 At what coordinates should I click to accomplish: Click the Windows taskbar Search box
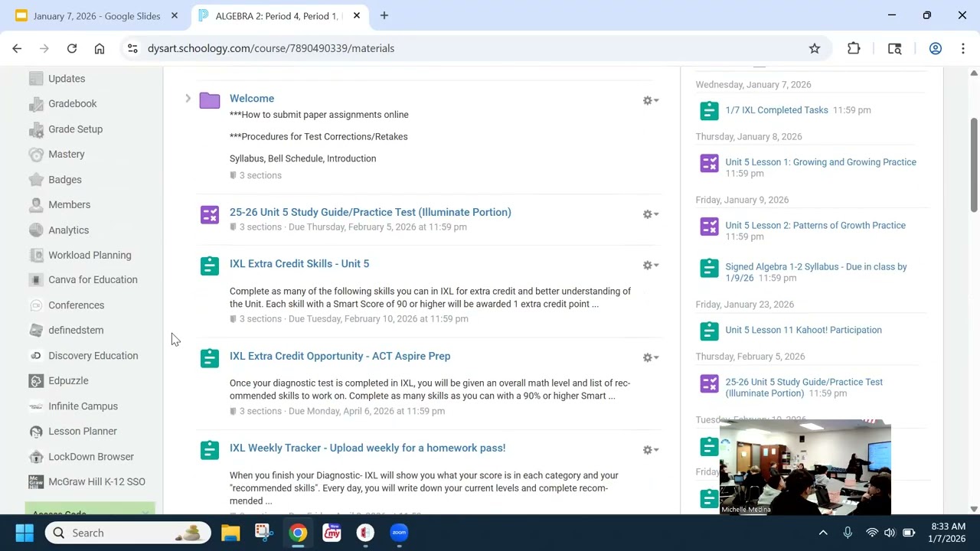click(x=127, y=533)
